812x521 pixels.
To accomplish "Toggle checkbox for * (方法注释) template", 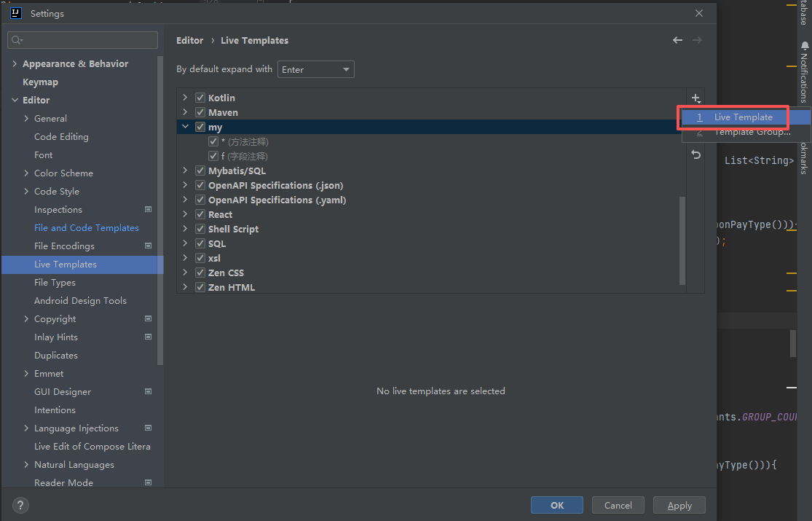I will coord(213,141).
